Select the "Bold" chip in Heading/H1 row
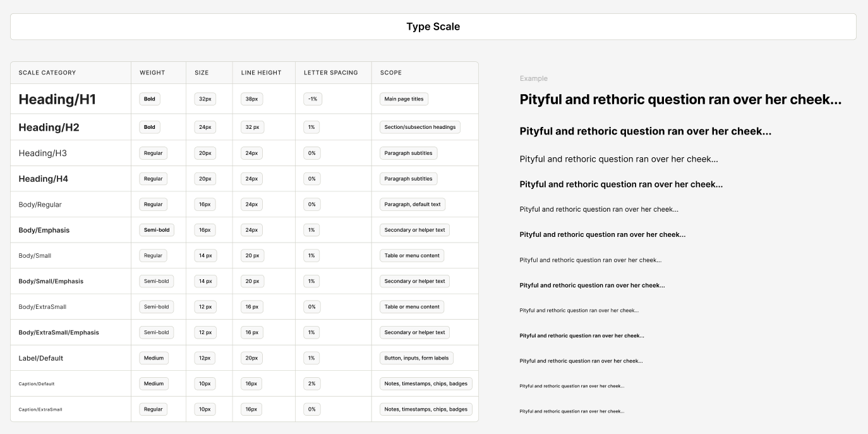This screenshot has height=434, width=868. point(150,99)
